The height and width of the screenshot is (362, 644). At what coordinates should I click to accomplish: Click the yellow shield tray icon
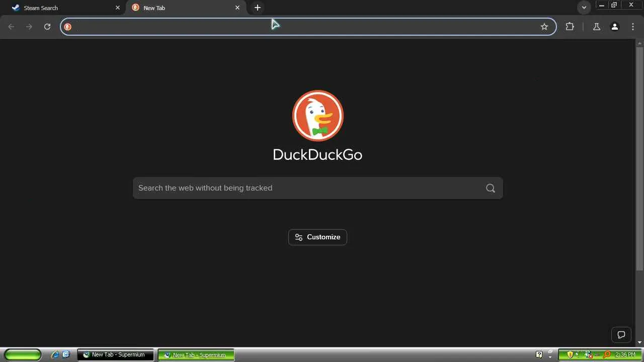pos(570,355)
